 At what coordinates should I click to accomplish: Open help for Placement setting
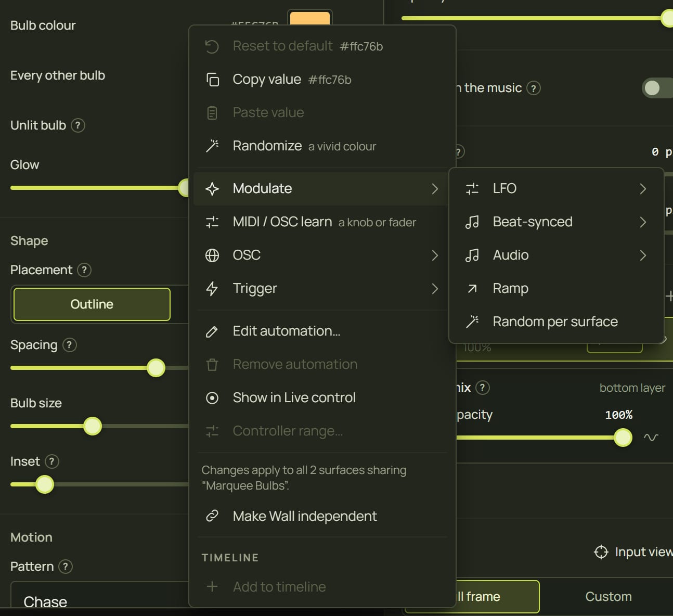pyautogui.click(x=84, y=270)
